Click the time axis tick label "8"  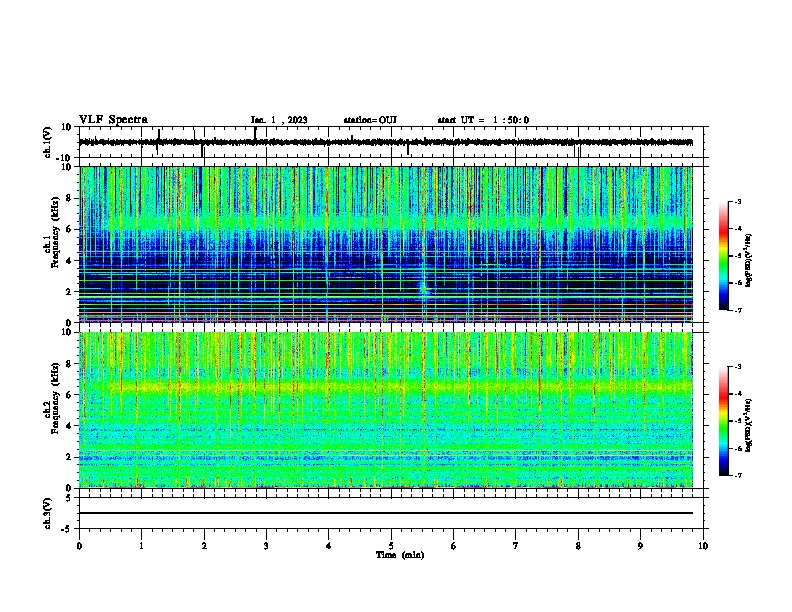coord(578,546)
